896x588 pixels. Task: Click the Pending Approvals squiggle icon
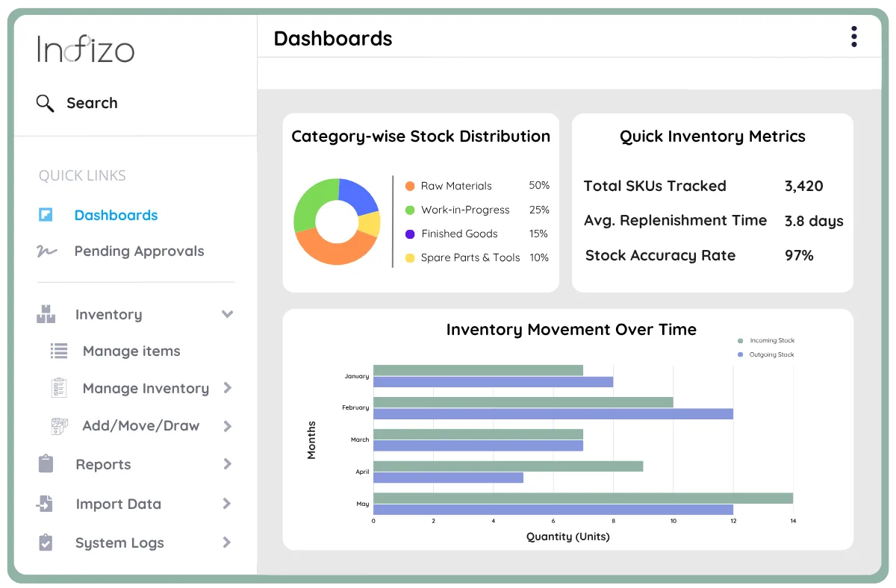(46, 251)
